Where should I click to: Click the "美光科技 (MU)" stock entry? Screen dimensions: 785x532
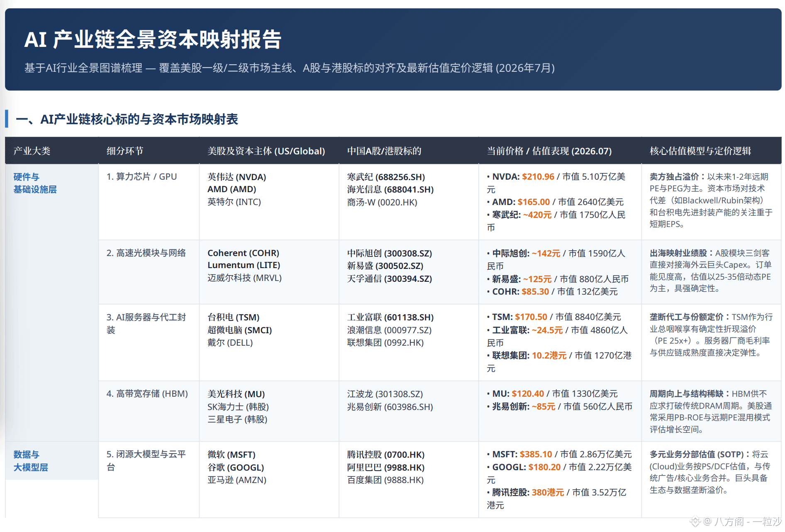coord(236,394)
